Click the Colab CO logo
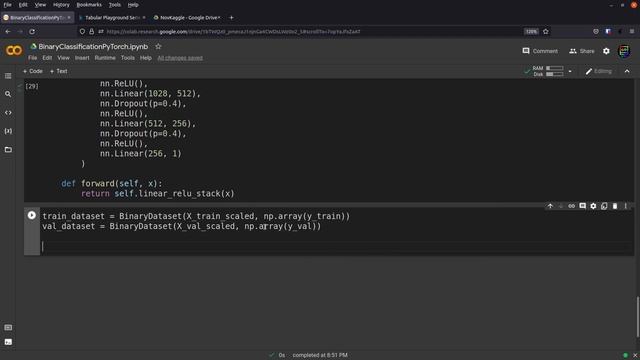The height and width of the screenshot is (360, 640). click(x=14, y=51)
